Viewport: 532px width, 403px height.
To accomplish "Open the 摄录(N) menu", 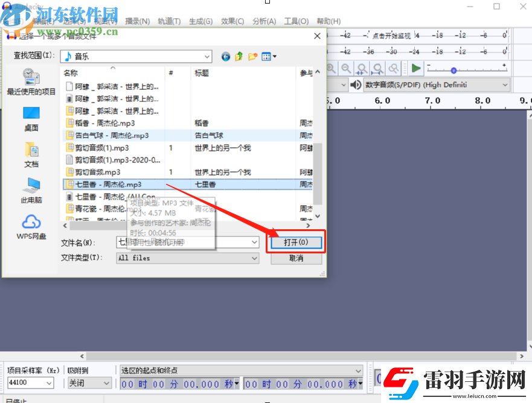I will click(138, 21).
